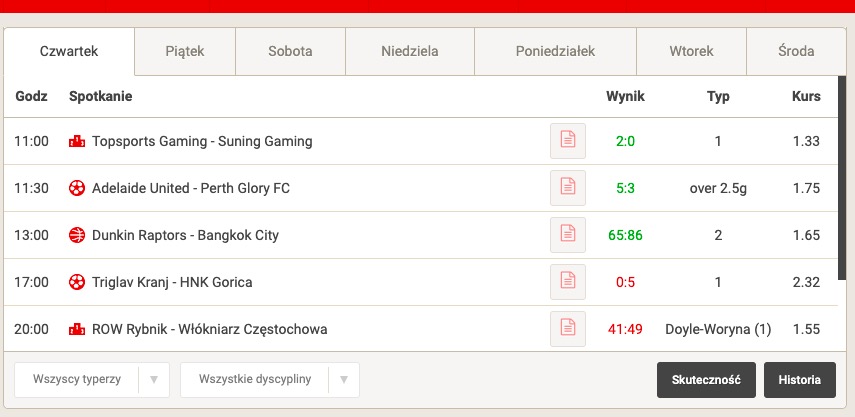Switch to the Piątek tab
This screenshot has width=855, height=417.
[185, 51]
